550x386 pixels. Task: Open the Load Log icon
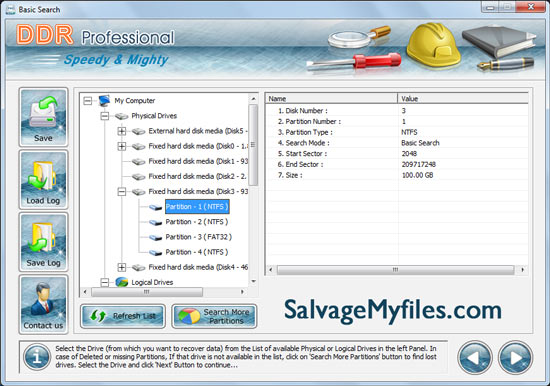click(x=43, y=180)
